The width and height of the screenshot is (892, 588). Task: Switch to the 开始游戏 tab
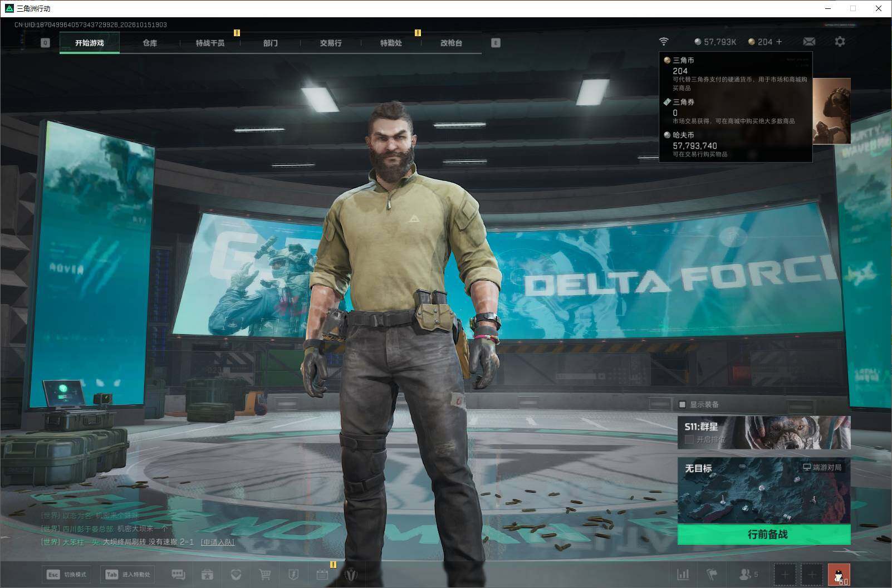90,43
